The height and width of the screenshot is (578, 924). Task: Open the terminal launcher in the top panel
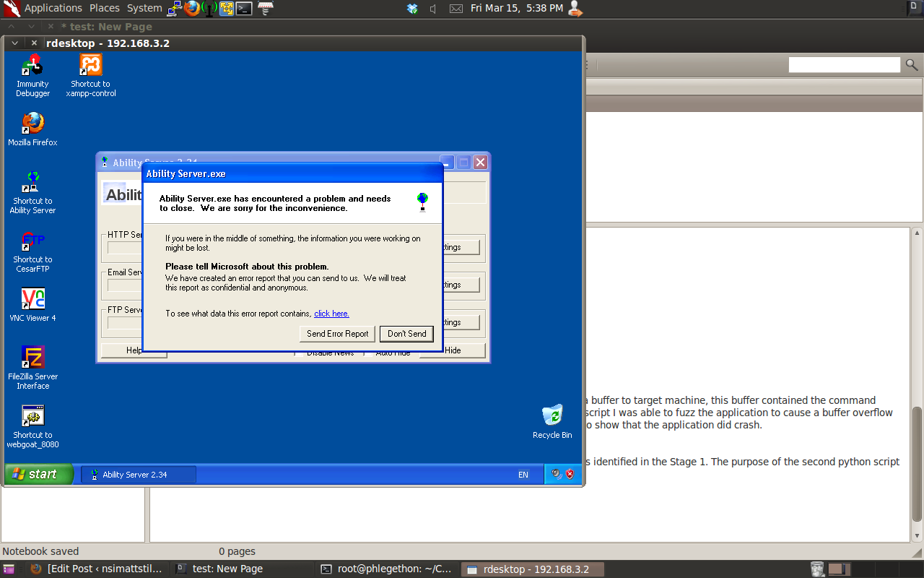(245, 8)
